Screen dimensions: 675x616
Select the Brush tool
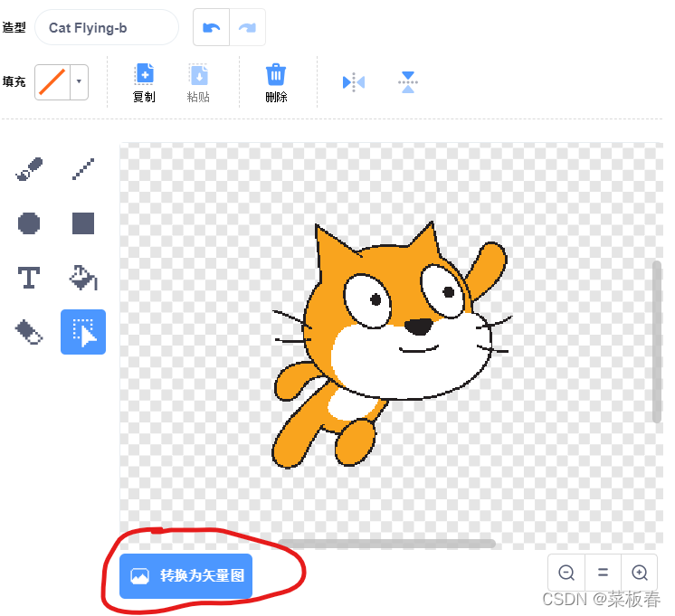click(x=29, y=169)
